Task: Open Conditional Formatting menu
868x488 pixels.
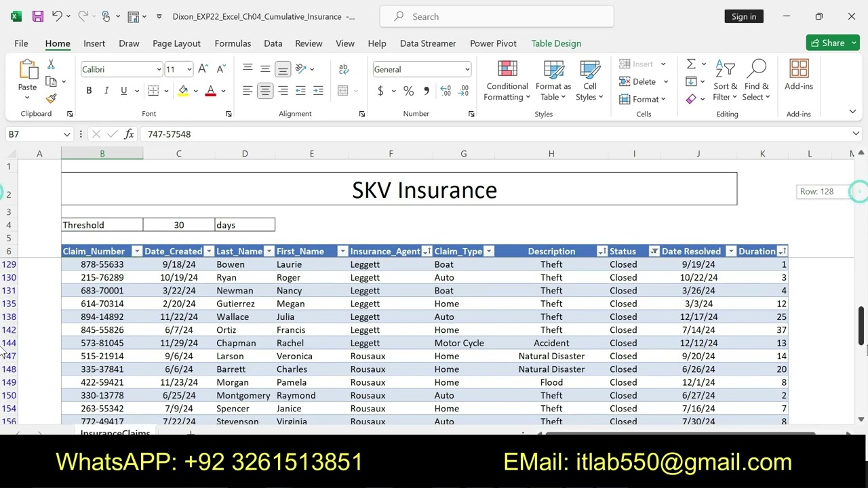Action: click(x=507, y=81)
